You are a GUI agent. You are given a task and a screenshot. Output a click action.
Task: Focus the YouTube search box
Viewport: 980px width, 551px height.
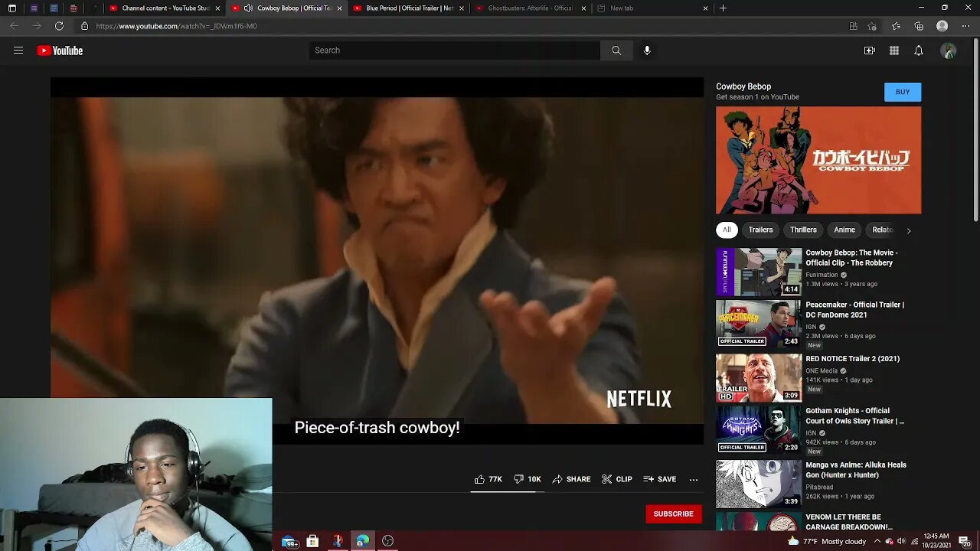[x=455, y=51]
